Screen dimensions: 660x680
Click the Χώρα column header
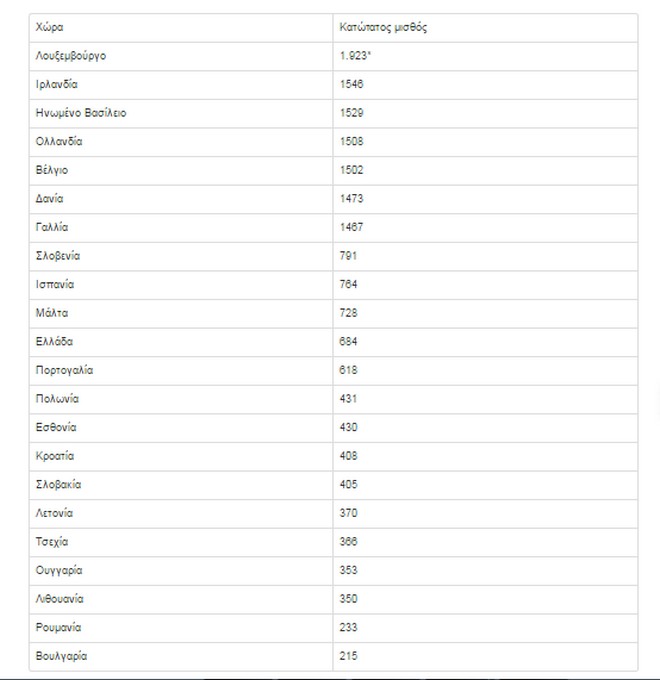coord(49,27)
